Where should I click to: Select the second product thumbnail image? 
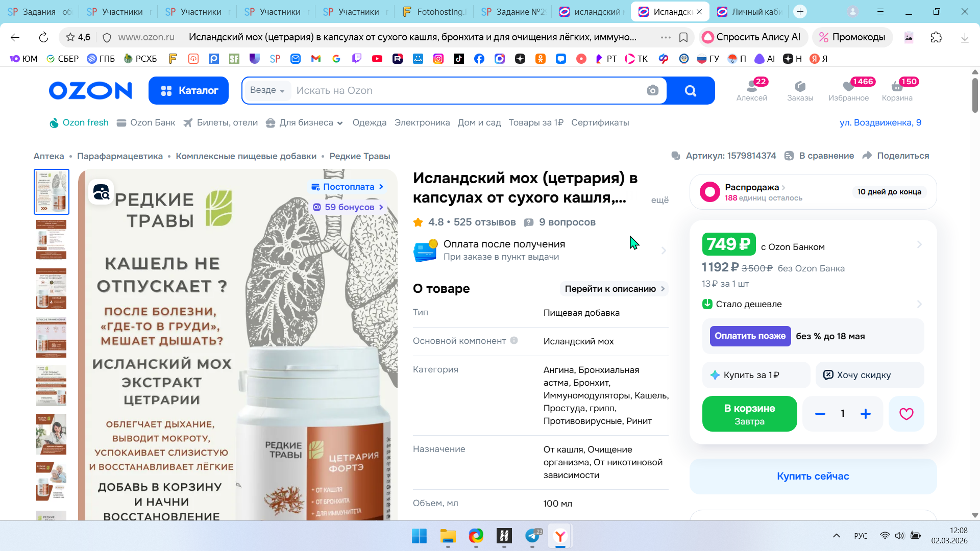(51, 239)
